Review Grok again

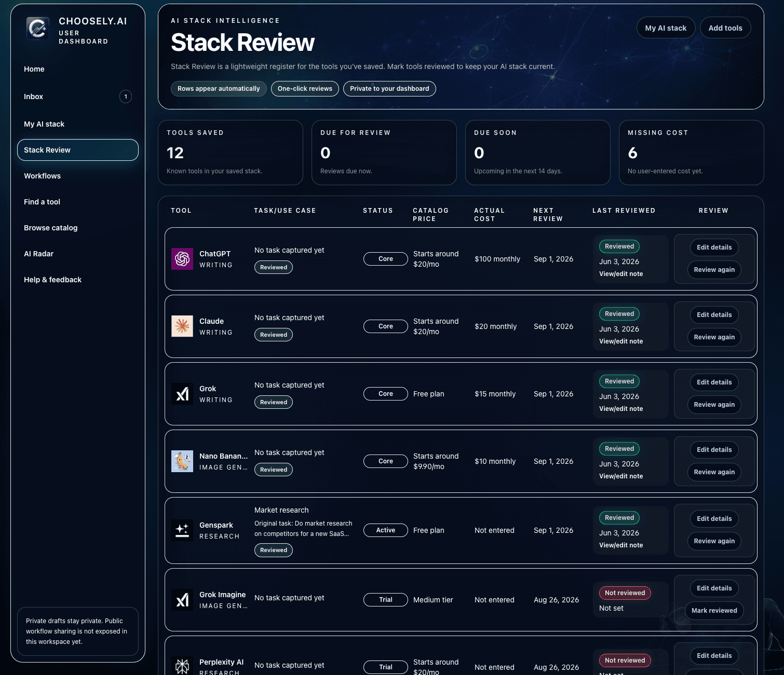click(714, 405)
